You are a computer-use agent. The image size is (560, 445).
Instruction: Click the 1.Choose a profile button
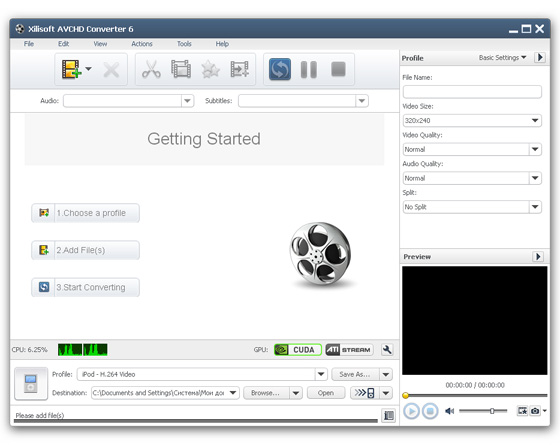click(85, 213)
